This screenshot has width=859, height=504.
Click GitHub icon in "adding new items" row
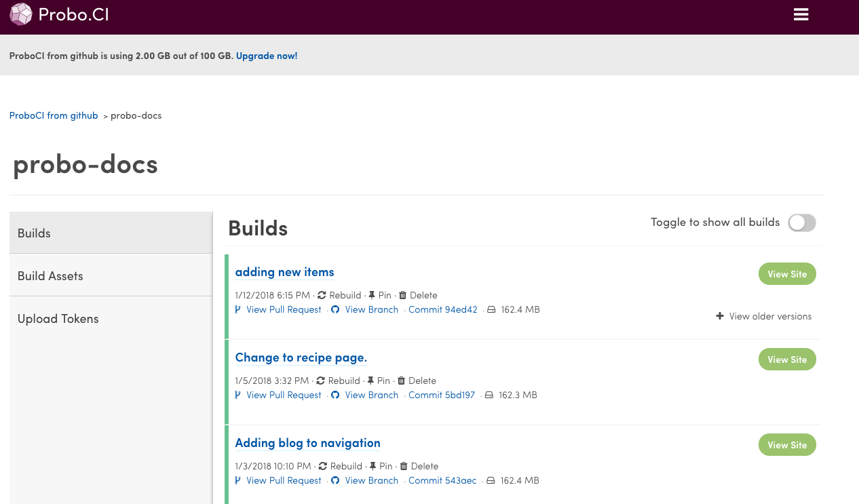(x=335, y=309)
